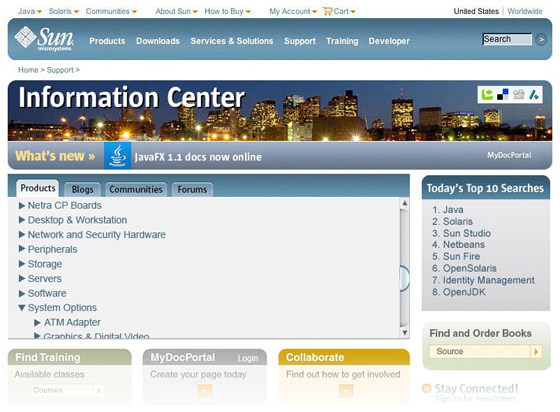The width and height of the screenshot is (560, 412).
Task: Open Downloads in main navigation
Action: [x=158, y=41]
